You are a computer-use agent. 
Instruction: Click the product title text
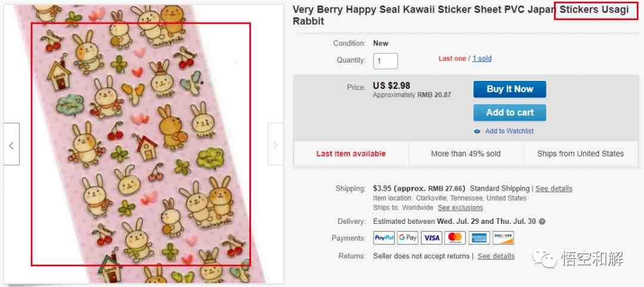pyautogui.click(x=460, y=15)
